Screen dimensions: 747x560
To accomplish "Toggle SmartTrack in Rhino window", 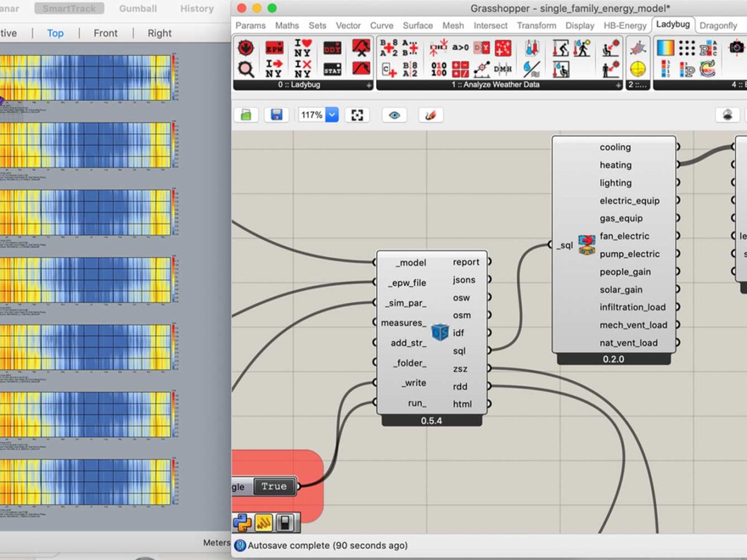I will 69,9.
